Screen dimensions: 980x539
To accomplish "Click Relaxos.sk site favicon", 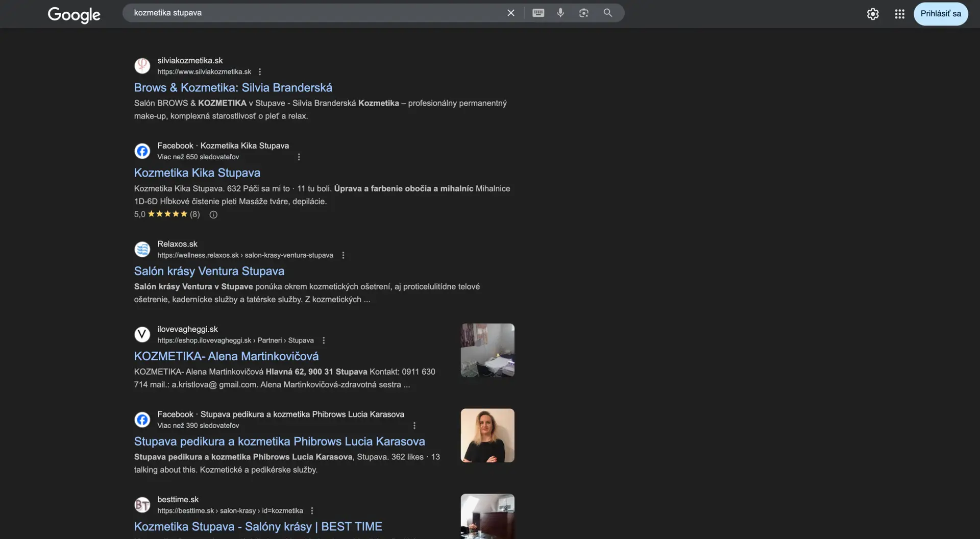I will click(142, 249).
